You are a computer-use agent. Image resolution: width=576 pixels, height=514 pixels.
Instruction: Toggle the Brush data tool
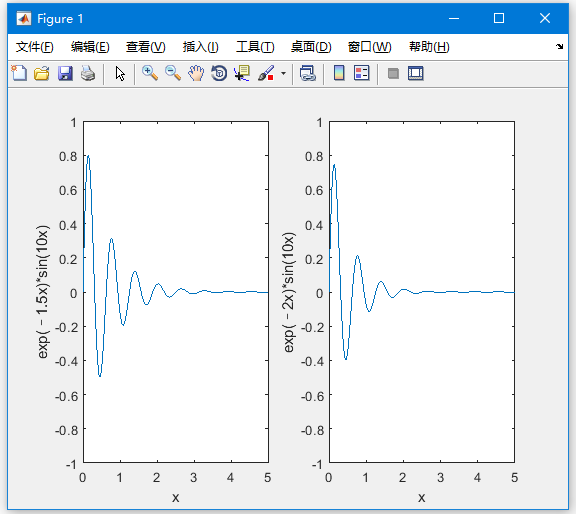pos(266,73)
